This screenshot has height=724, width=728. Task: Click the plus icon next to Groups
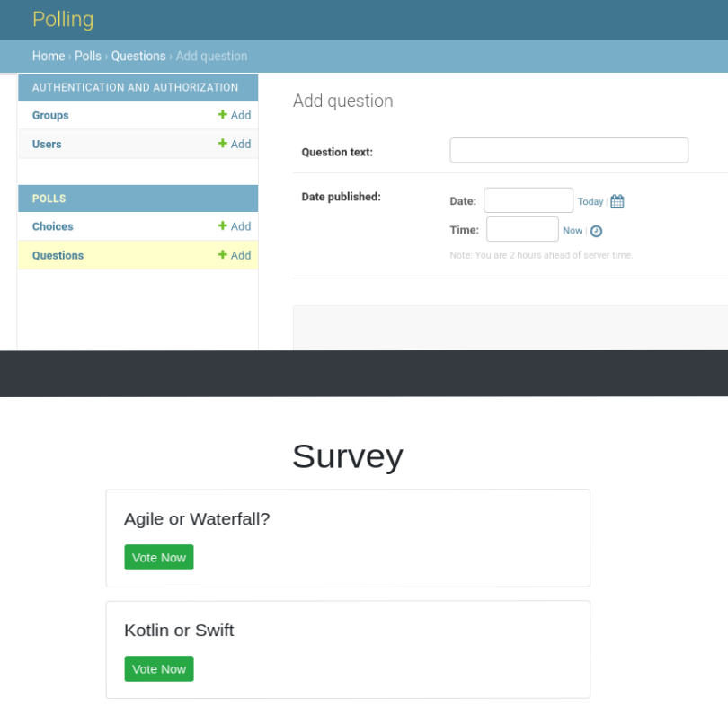(x=223, y=115)
